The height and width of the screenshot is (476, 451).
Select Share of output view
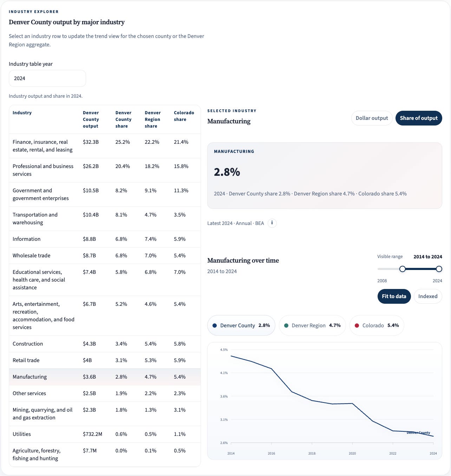[419, 118]
